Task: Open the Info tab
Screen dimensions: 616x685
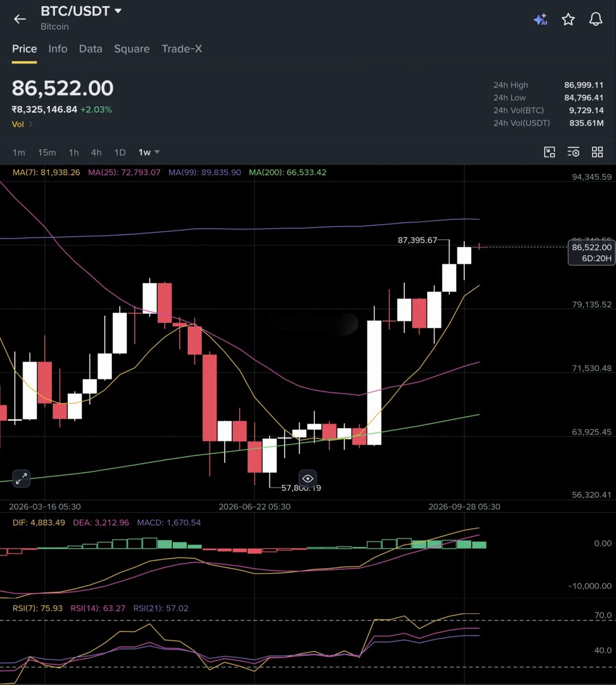Action: tap(58, 49)
